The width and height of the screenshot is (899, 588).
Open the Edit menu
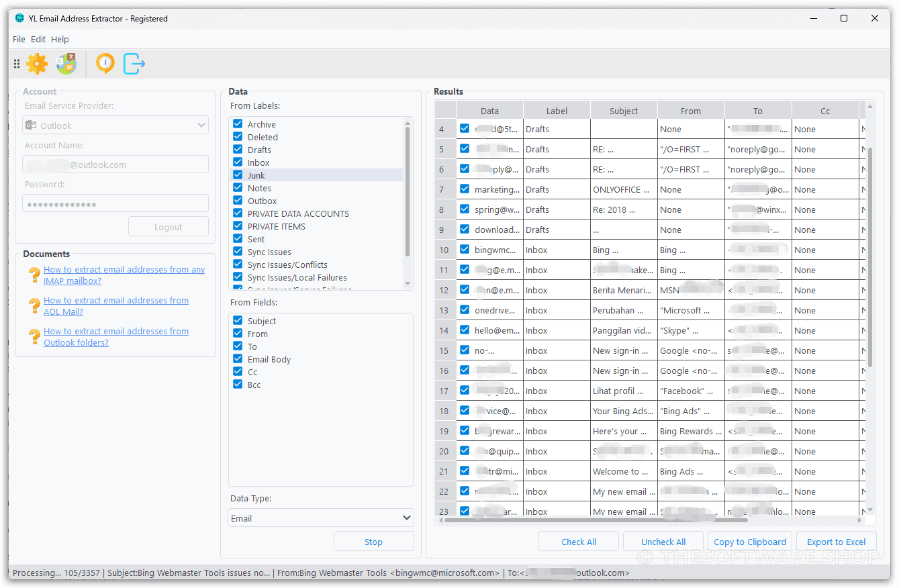(38, 40)
